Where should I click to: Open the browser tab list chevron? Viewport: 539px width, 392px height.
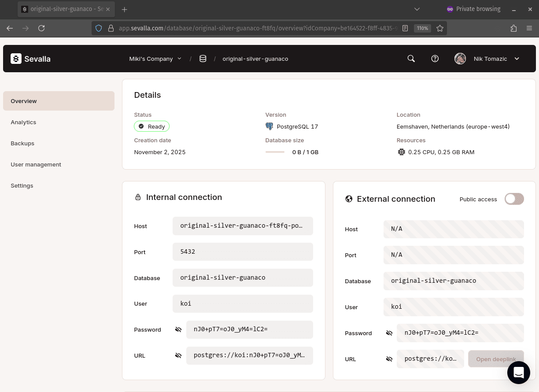(417, 9)
